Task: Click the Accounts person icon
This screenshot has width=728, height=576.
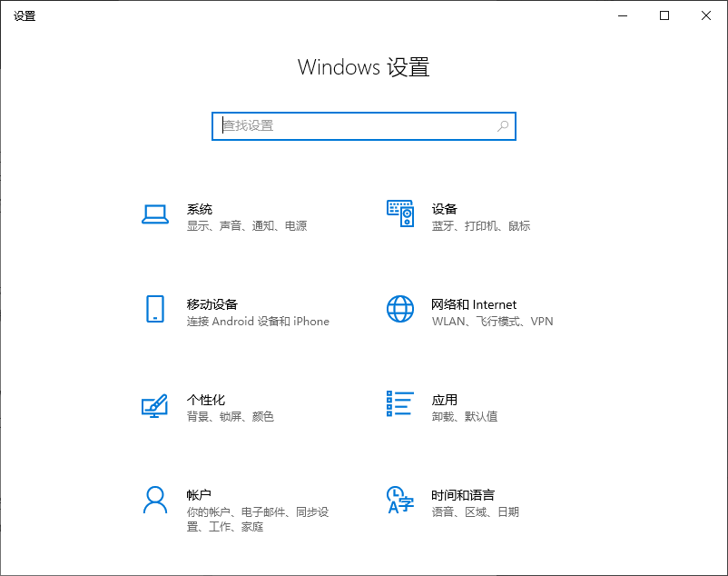Action: 155,499
